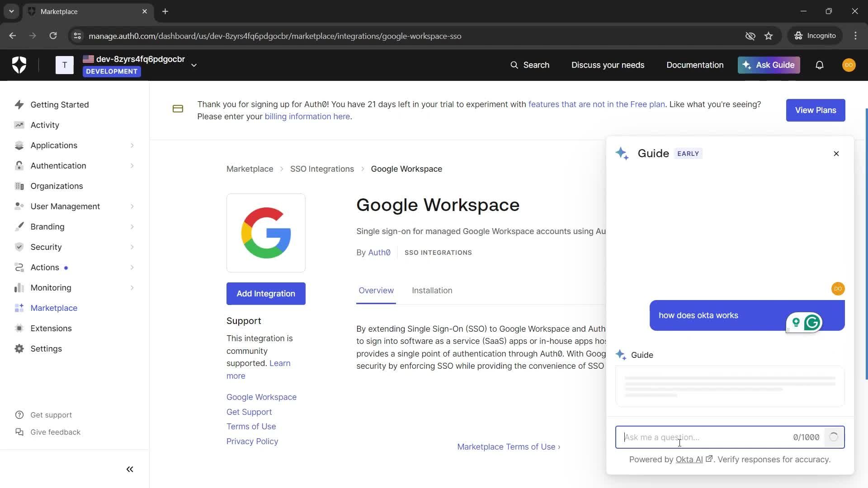Expand the Authentication submenu chevron
868x488 pixels.
(x=132, y=166)
